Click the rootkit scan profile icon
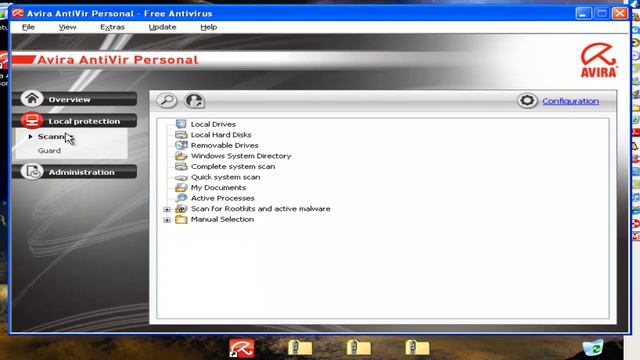The width and height of the screenshot is (640, 360). (x=181, y=209)
